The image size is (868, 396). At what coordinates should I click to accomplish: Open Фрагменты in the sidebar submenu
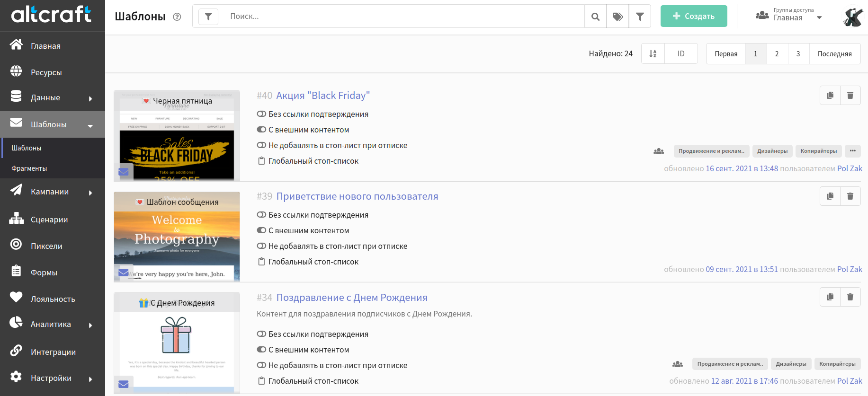(x=29, y=168)
